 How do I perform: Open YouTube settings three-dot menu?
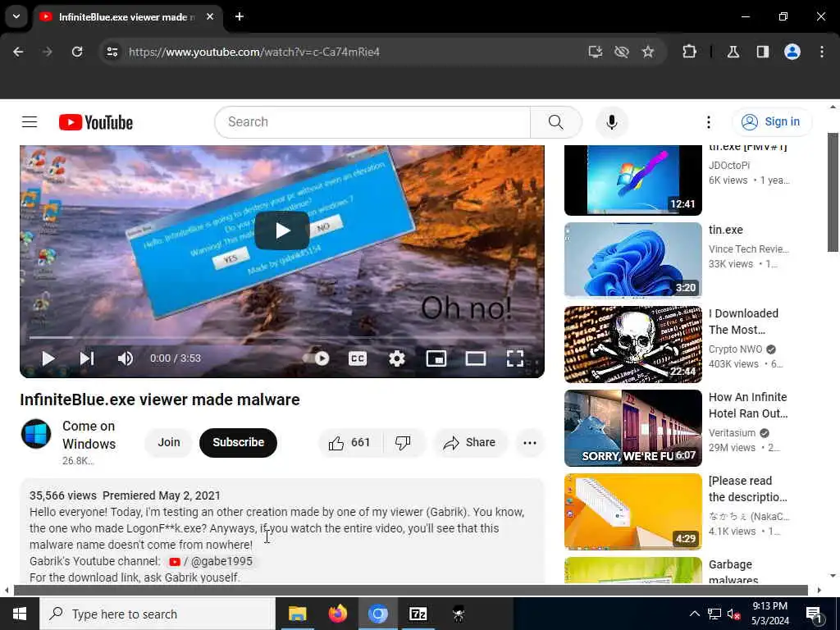(708, 122)
